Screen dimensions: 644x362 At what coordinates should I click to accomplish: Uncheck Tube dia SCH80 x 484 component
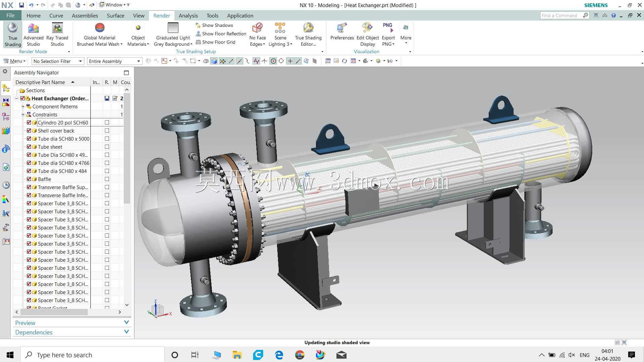pyautogui.click(x=29, y=171)
